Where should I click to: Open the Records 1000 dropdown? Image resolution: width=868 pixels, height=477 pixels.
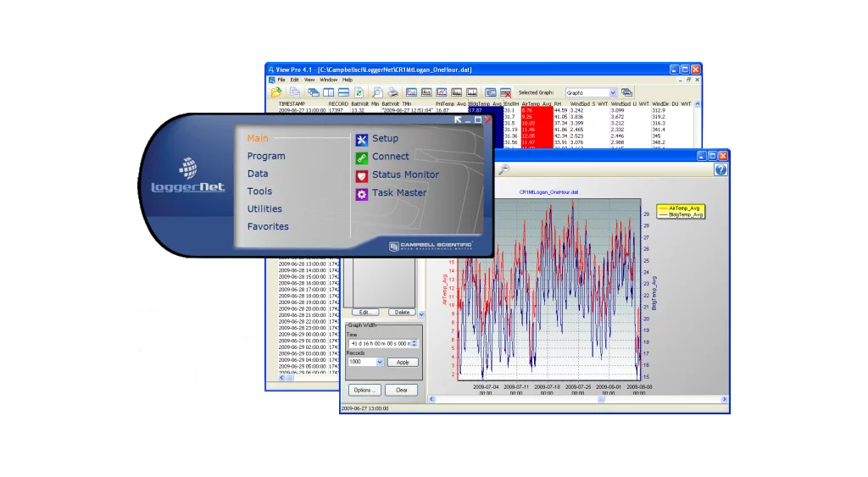tap(380, 362)
